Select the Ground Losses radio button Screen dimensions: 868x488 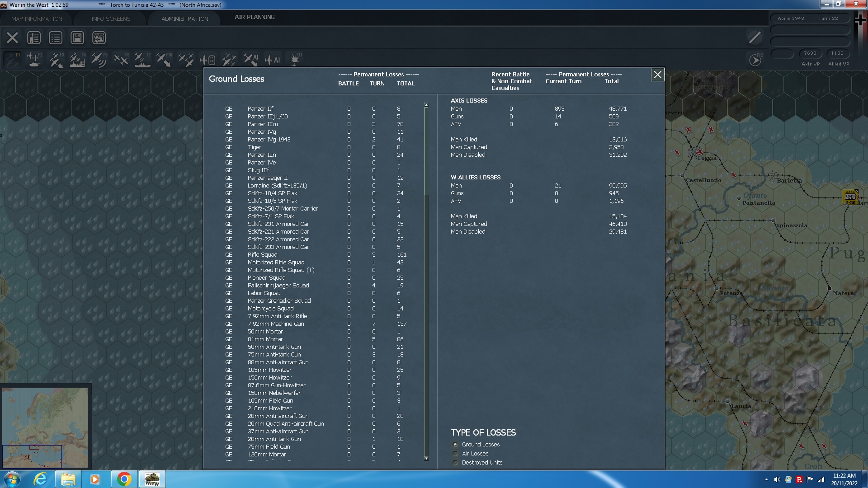click(x=455, y=445)
